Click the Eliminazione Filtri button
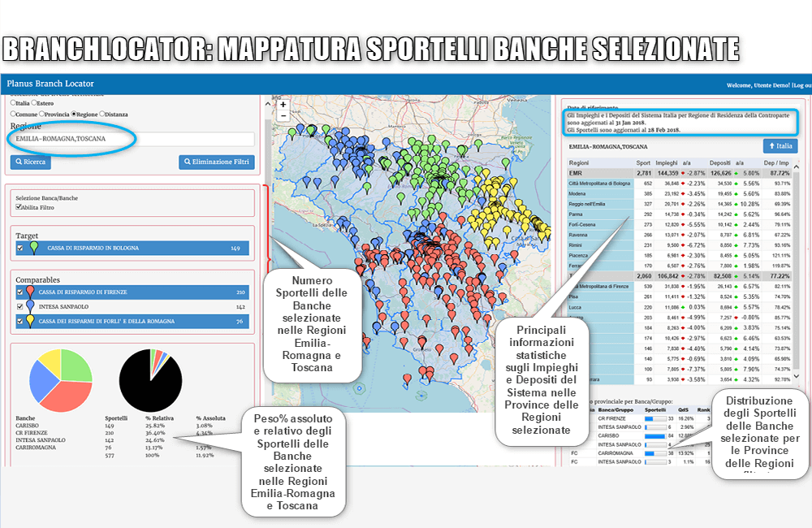 [217, 162]
